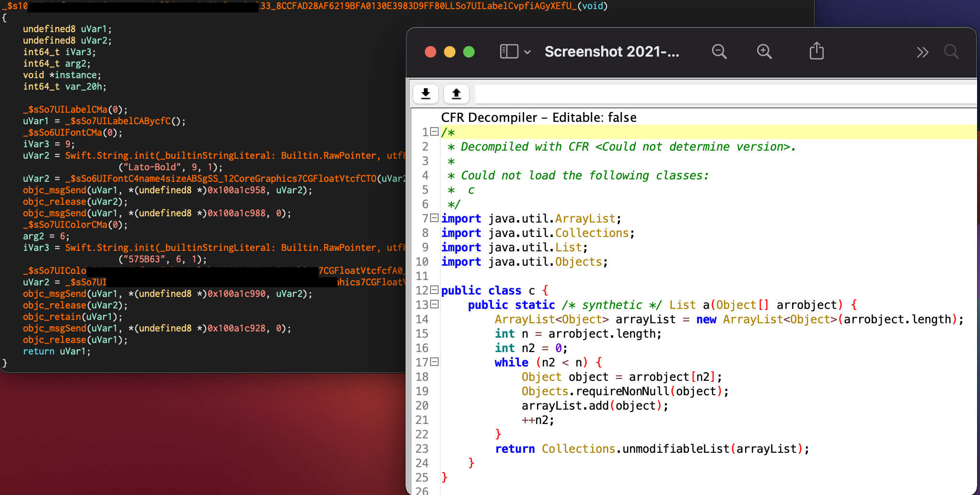Click 'void *instance;' declaration in disassembler
This screenshot has width=980, height=495.
62,75
